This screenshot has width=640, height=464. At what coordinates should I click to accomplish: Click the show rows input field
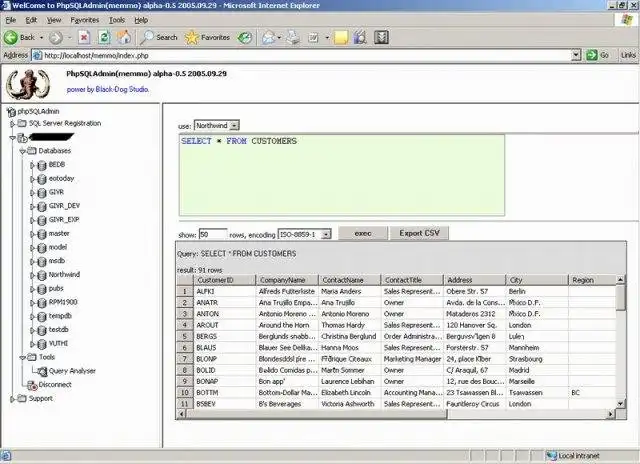[x=213, y=234]
